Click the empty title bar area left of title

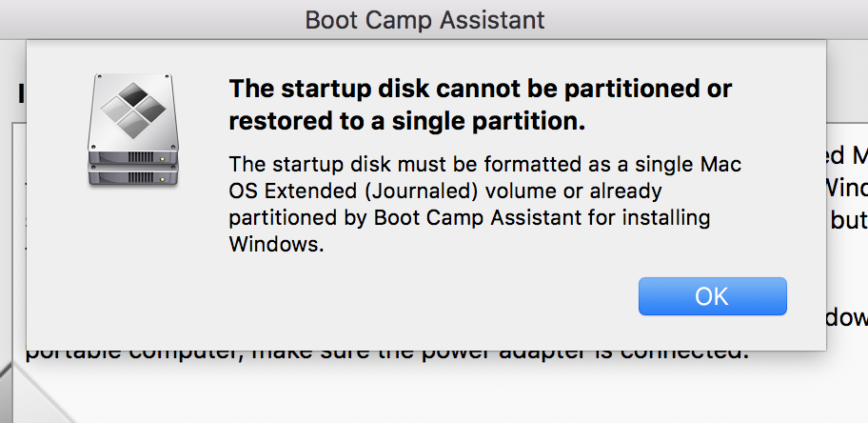point(143,19)
